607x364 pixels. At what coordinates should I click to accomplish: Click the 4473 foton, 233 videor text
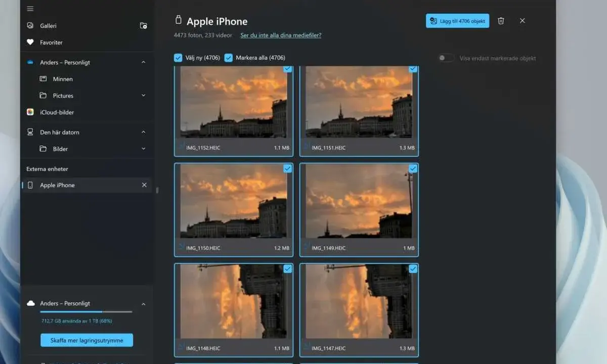[203, 35]
